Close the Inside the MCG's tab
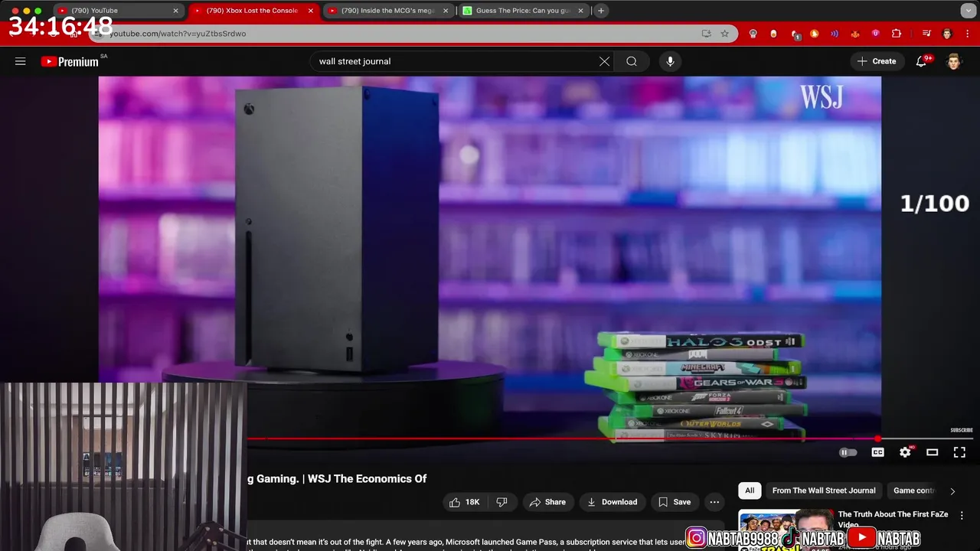Screen dimensions: 980x551 pos(445,11)
